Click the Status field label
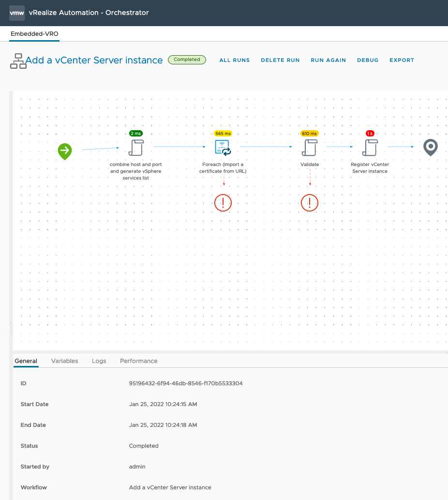 [x=29, y=446]
